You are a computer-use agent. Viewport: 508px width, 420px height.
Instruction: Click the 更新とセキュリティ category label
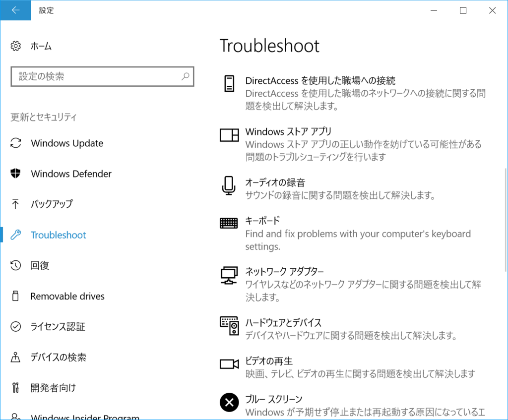[44, 117]
